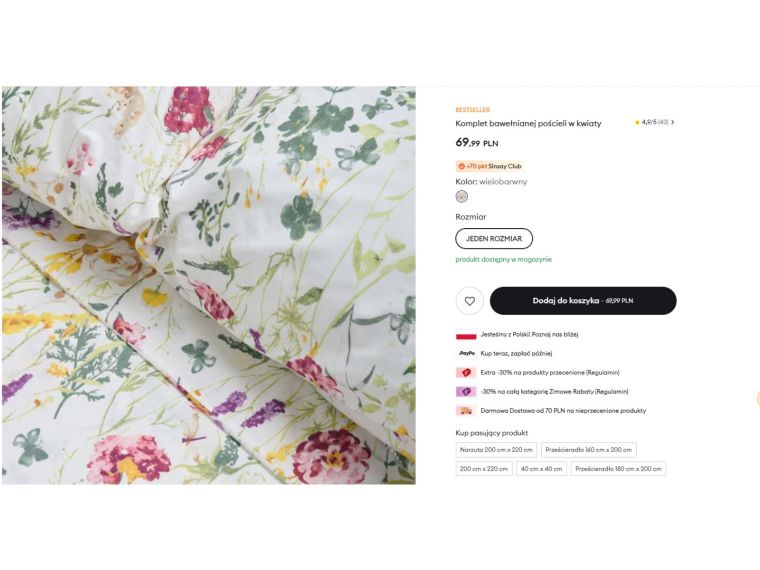
Task: Select the JEDEN ROZMIAR size option
Action: point(494,239)
